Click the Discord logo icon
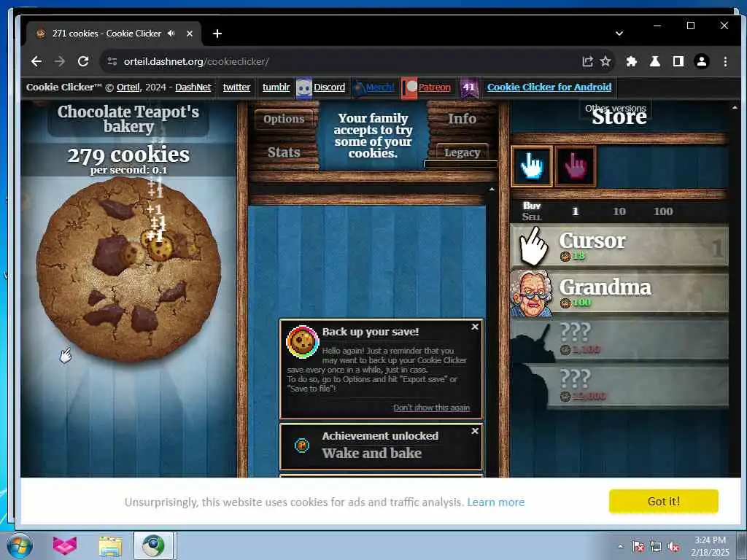This screenshot has width=747, height=560. tap(304, 87)
